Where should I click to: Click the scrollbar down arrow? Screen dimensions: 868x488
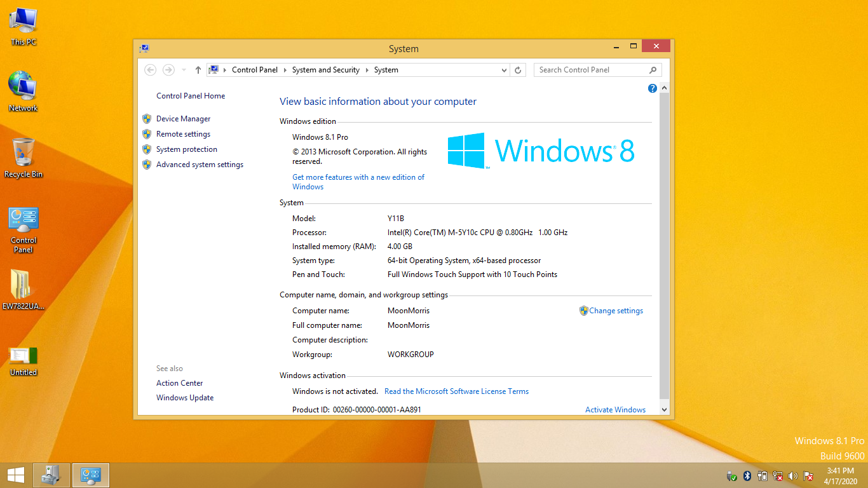tap(665, 410)
